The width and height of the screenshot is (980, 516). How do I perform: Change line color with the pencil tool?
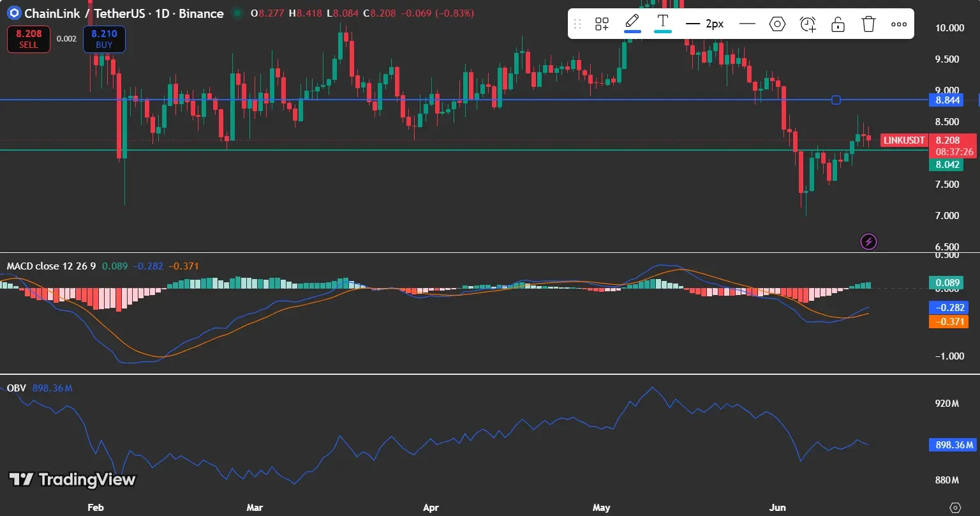632,23
